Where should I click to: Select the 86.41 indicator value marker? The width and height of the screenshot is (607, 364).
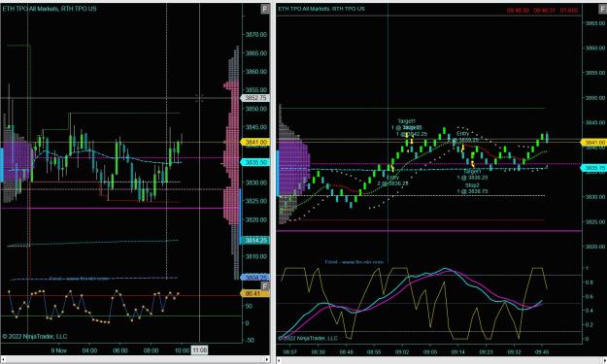(x=255, y=293)
